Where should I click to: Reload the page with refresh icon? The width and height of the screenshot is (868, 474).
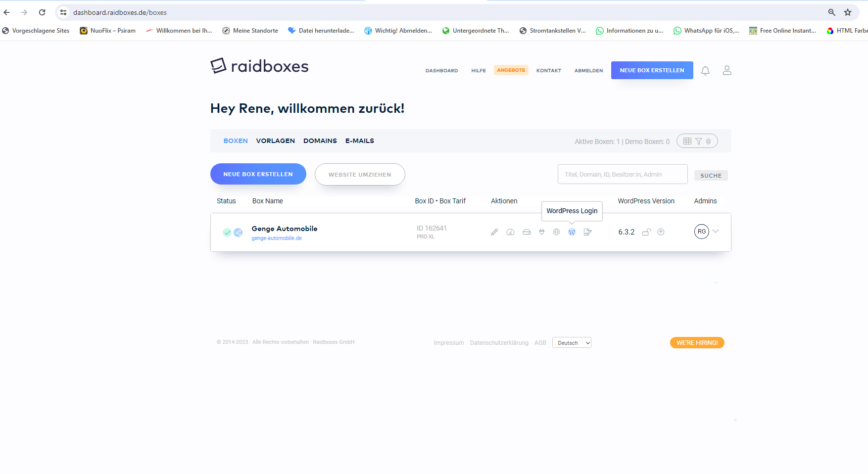coord(42,12)
